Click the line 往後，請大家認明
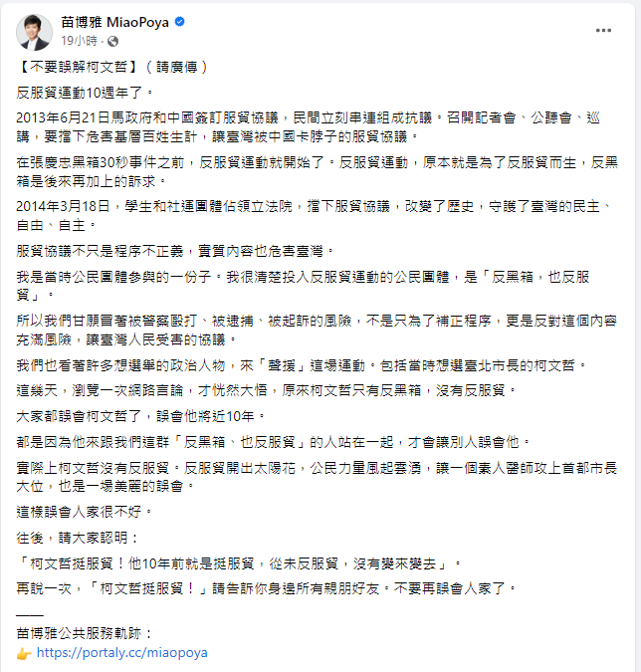Screen dimensions: 641x672 click(x=78, y=538)
